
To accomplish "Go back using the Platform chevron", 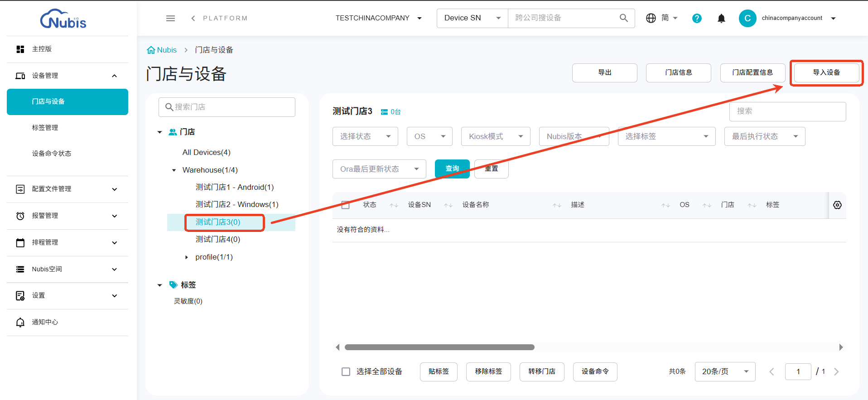I will coord(193,18).
